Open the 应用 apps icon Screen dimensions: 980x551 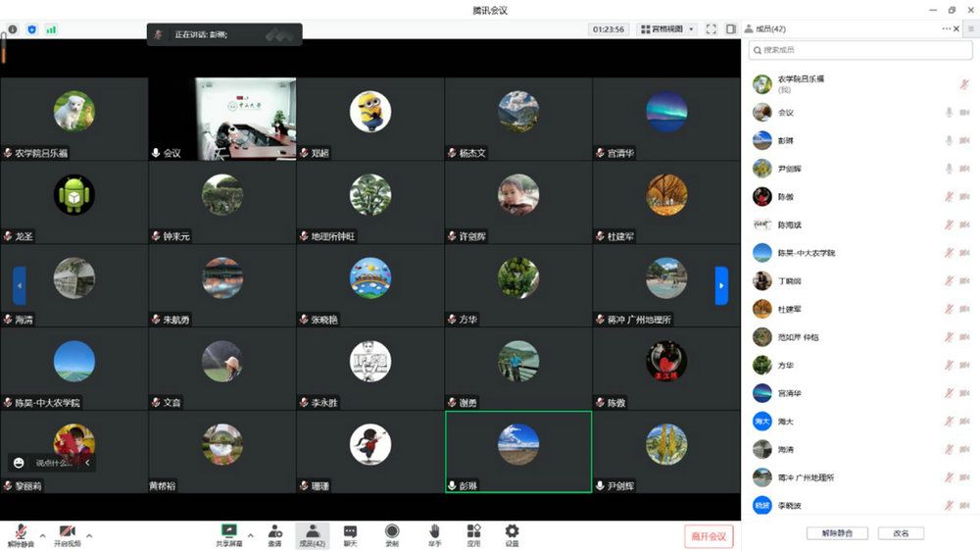[x=473, y=530]
